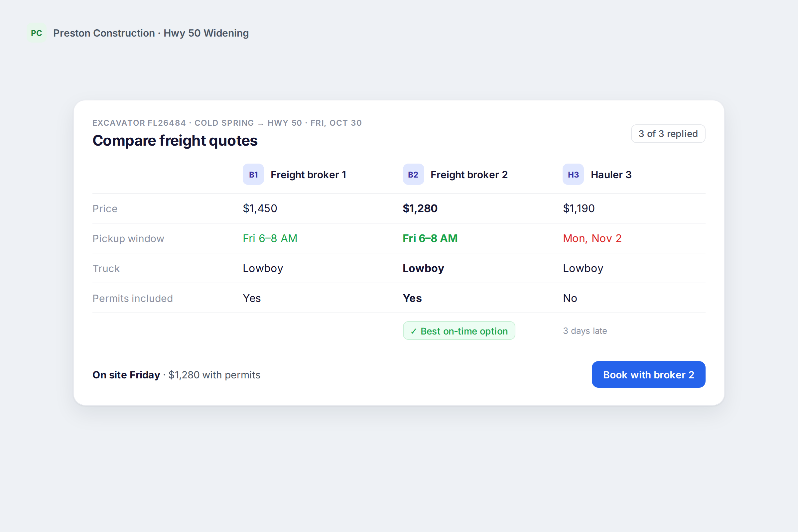Screen dimensions: 798x532
Task: Click the $1,280 price cell in the table
Action: click(420, 208)
